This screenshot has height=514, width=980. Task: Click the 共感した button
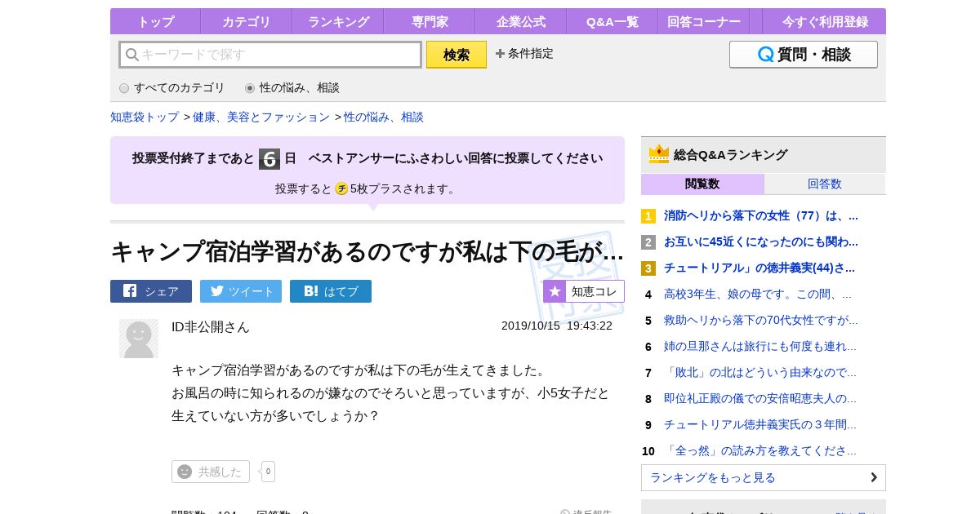click(211, 472)
